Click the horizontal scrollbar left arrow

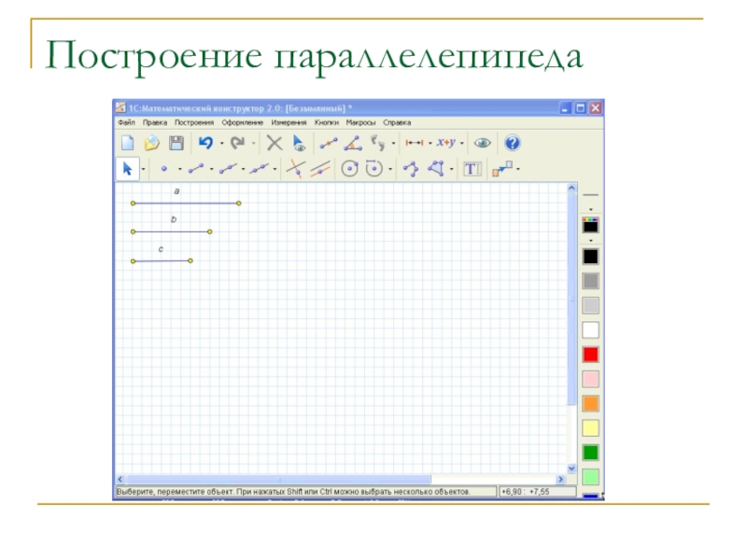pos(120,479)
